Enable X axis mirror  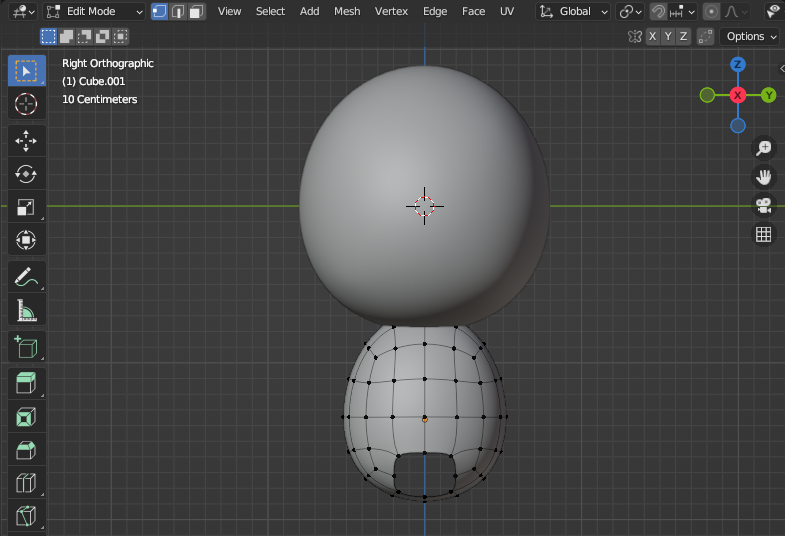point(653,36)
